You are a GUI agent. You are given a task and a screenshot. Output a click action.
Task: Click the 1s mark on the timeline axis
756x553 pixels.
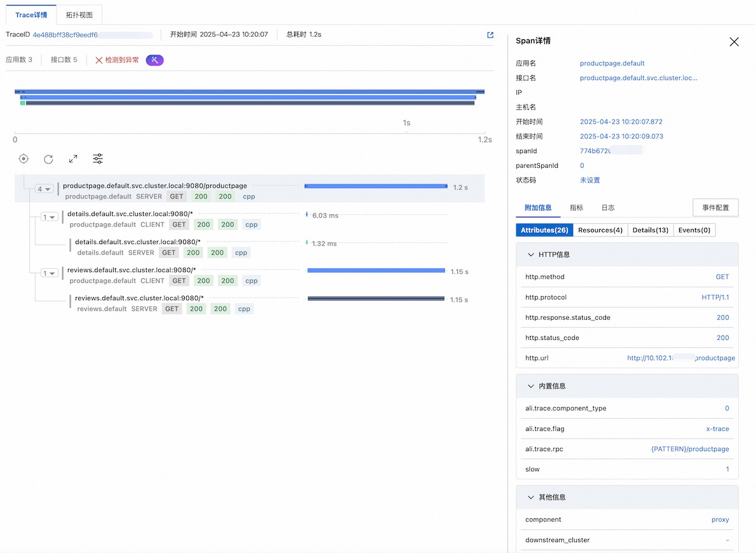click(407, 123)
